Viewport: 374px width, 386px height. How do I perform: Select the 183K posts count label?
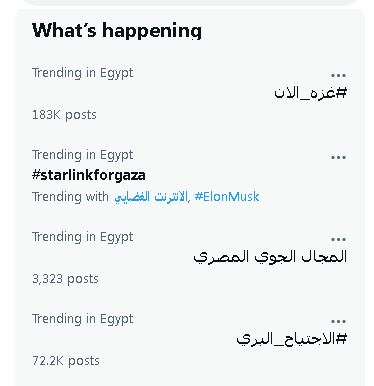point(64,115)
